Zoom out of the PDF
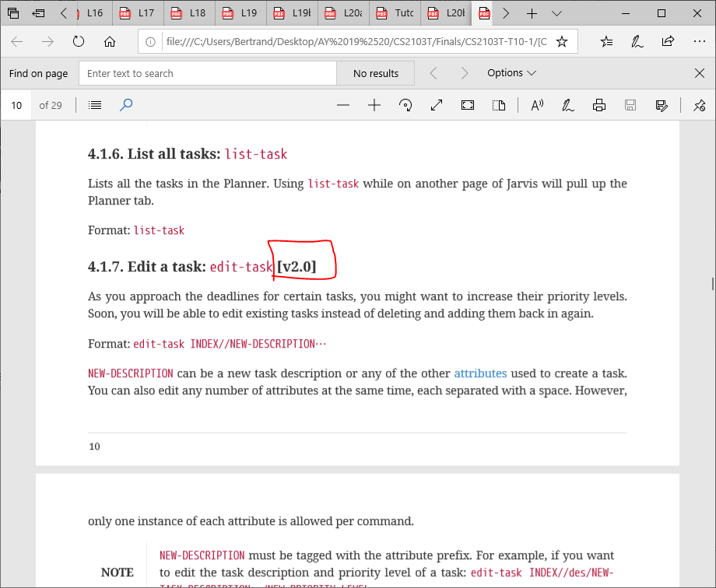716x588 pixels. 343,106
